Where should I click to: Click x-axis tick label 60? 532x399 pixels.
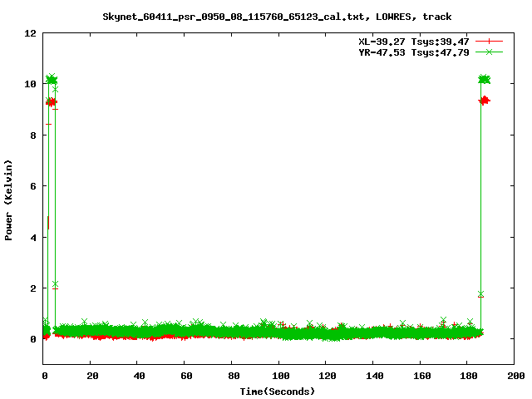186,376
